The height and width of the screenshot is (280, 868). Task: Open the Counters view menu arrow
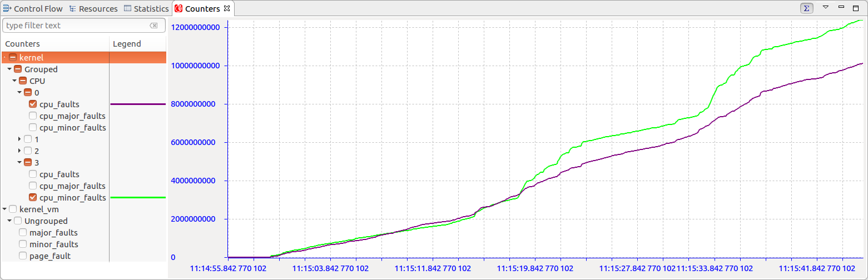825,7
